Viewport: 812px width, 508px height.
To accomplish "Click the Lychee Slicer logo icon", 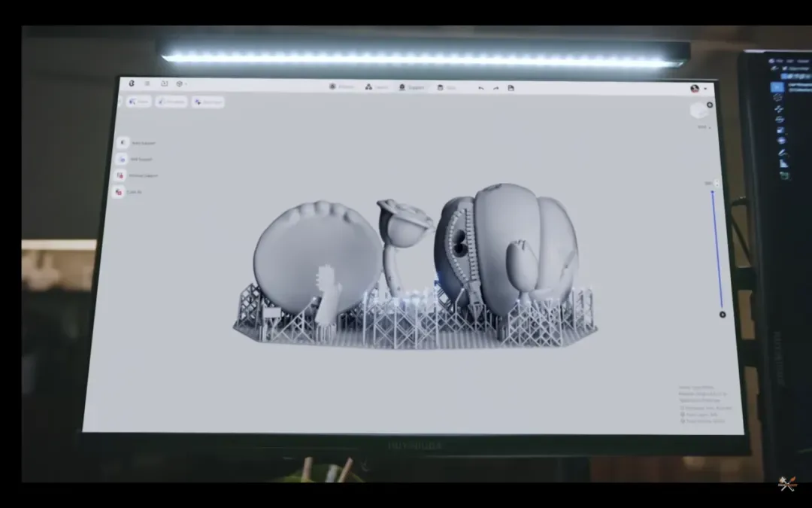I will [132, 84].
